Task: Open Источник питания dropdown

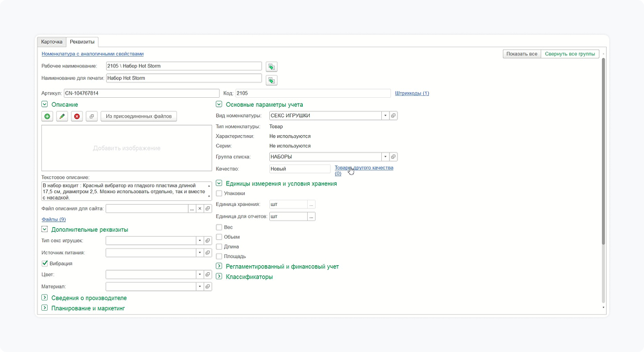Action: click(x=200, y=253)
